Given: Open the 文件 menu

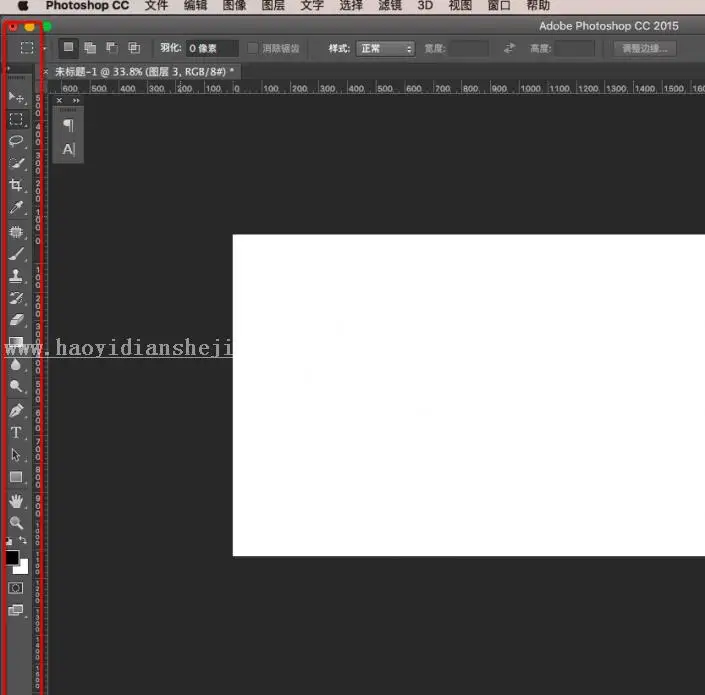Looking at the screenshot, I should coord(156,6).
